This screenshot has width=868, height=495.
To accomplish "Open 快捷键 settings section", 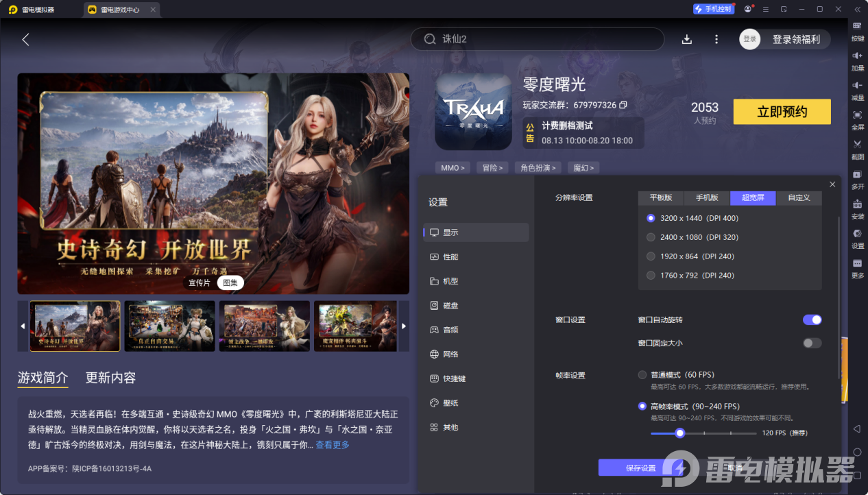I will (x=477, y=378).
